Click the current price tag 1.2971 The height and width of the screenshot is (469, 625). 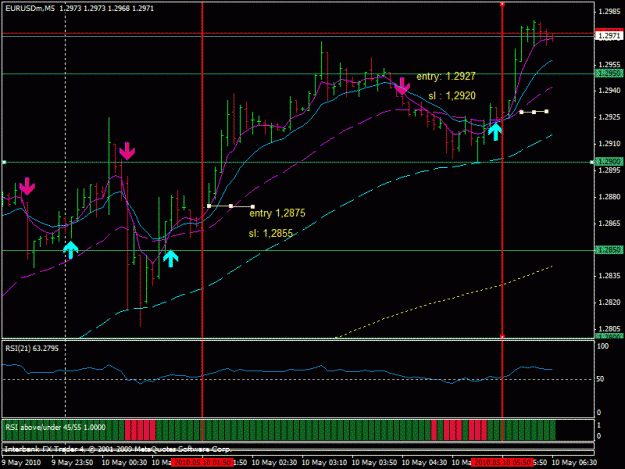pyautogui.click(x=609, y=36)
